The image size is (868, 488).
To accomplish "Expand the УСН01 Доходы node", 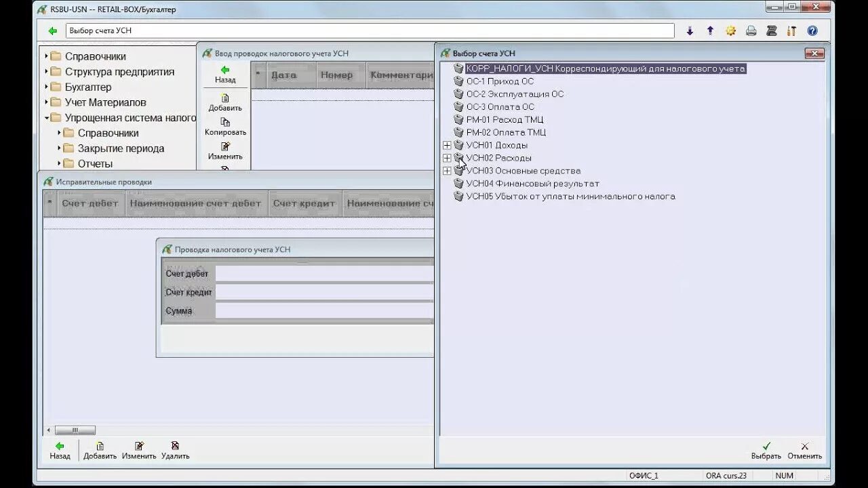I will pos(447,145).
